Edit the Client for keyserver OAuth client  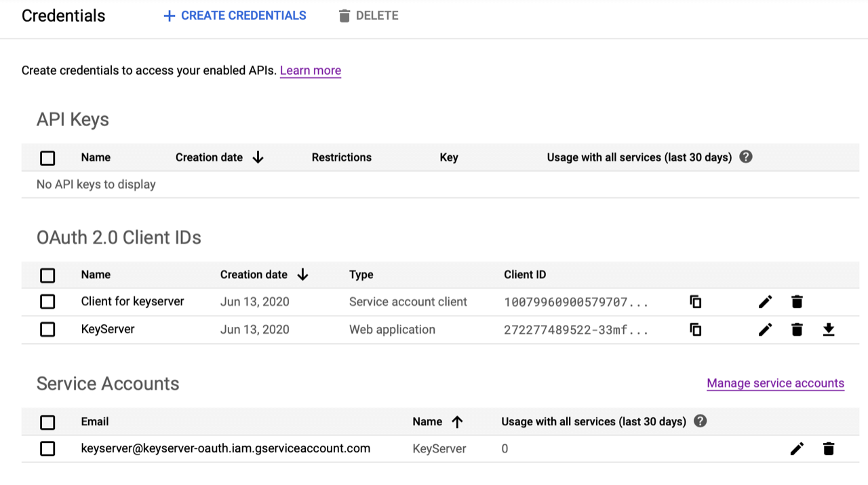point(765,302)
